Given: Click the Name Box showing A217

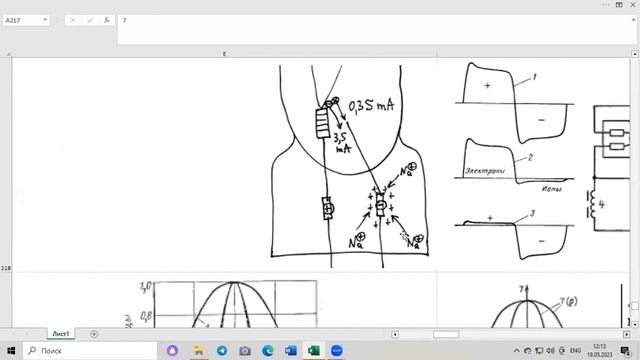Looking at the screenshot, I should coord(26,20).
